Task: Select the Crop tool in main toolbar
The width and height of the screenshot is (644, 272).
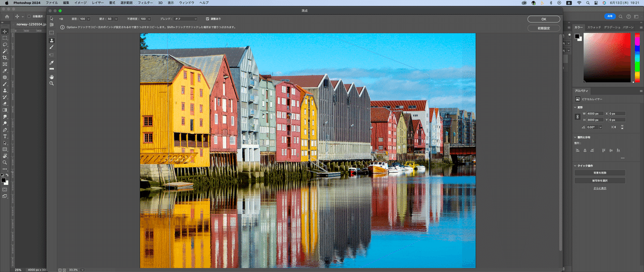Action: [5, 58]
